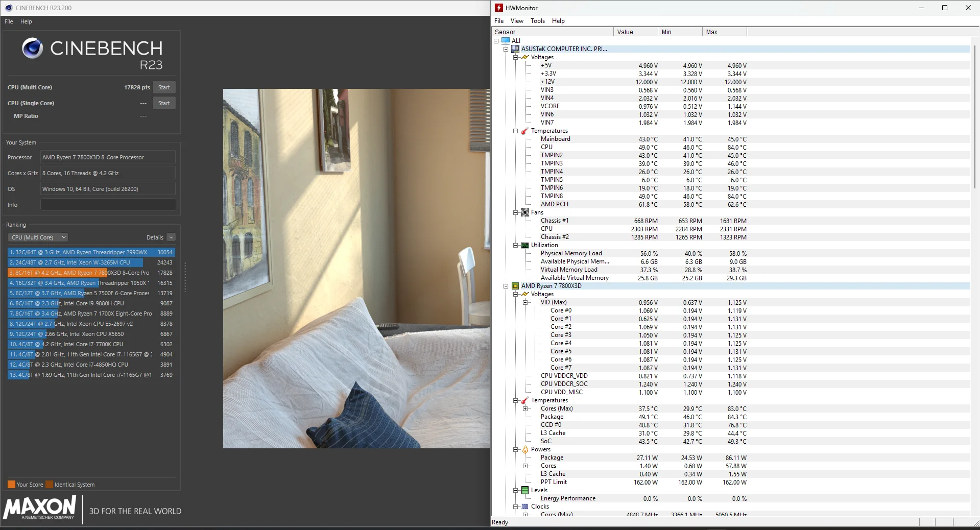Select the L3 Cache temperature row

pos(643,433)
